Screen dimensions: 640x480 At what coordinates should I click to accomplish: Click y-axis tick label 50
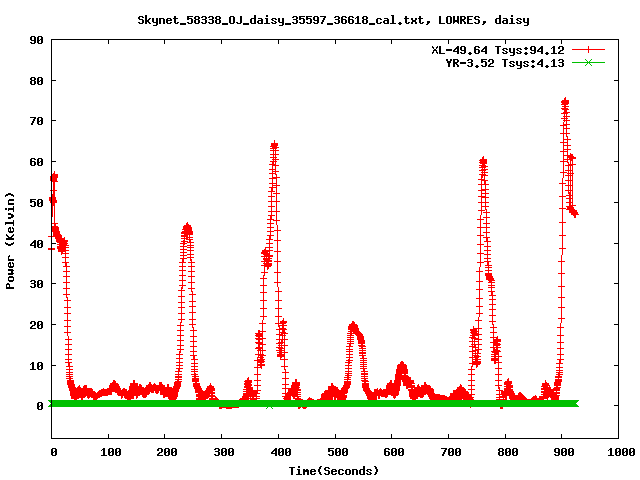37,203
